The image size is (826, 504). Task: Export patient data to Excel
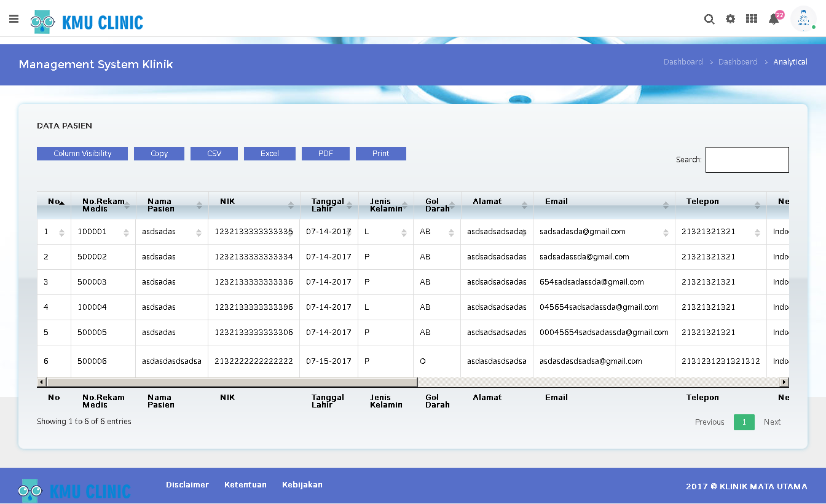[x=269, y=154]
